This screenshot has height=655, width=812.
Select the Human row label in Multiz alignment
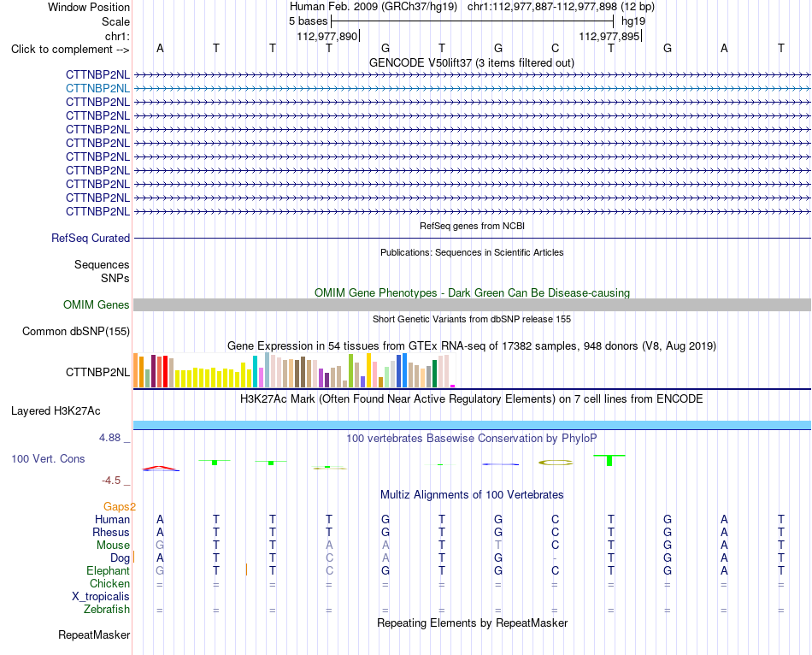(x=112, y=519)
